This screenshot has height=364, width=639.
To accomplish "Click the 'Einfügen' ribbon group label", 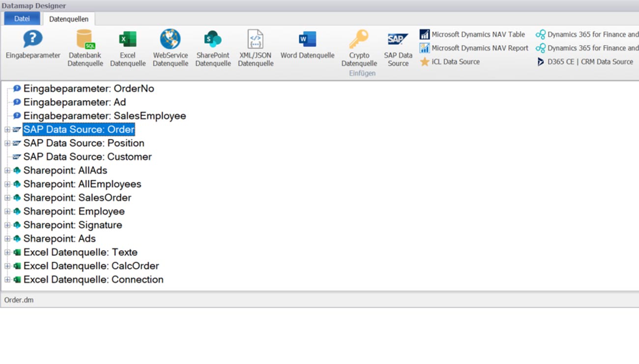I will click(x=362, y=73).
